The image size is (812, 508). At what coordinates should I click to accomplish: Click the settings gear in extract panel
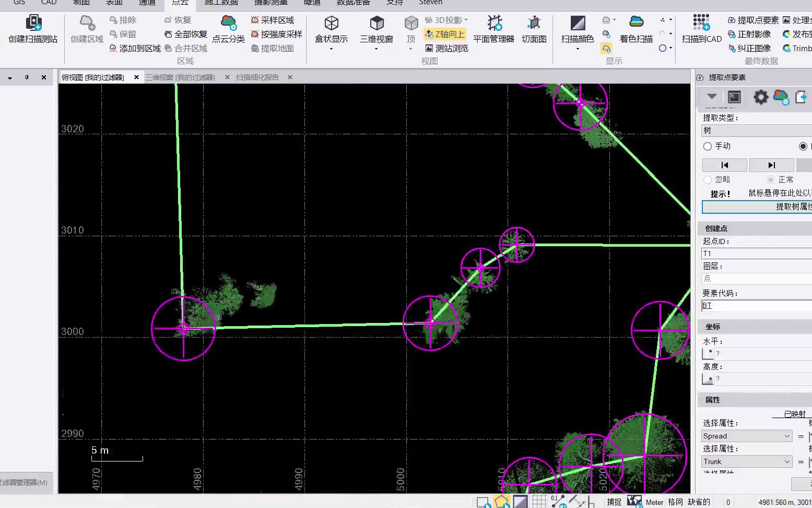[761, 97]
